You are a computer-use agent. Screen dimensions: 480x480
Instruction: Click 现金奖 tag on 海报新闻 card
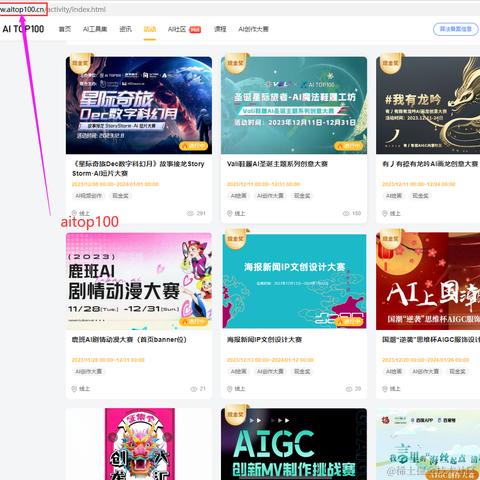point(302,371)
